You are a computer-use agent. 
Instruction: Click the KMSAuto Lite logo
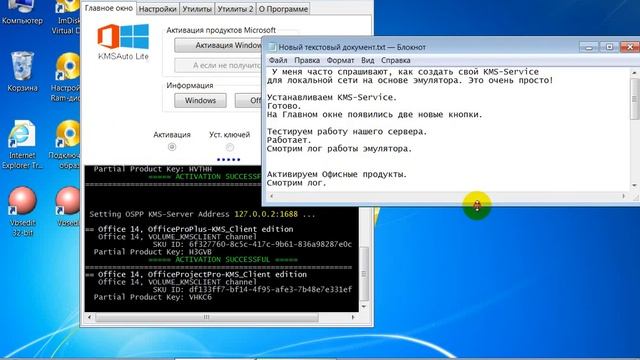tap(123, 42)
